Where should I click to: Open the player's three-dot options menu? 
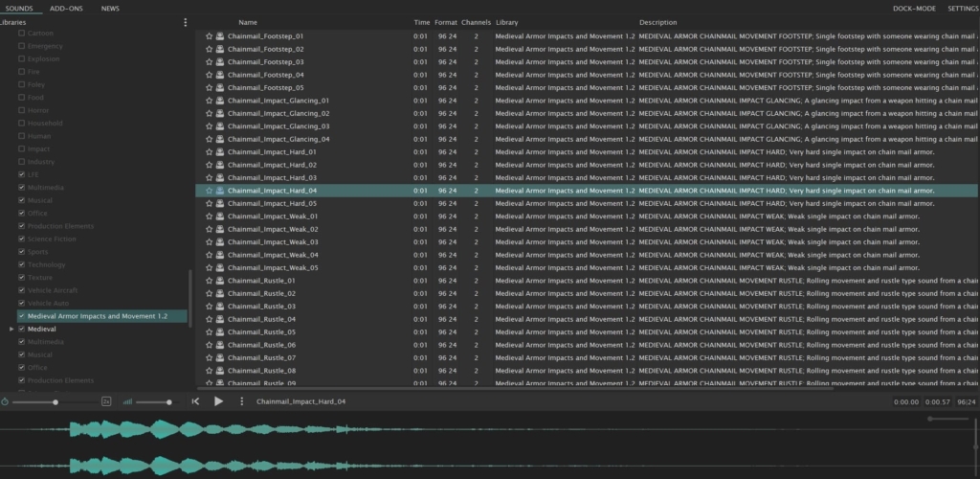pos(241,401)
